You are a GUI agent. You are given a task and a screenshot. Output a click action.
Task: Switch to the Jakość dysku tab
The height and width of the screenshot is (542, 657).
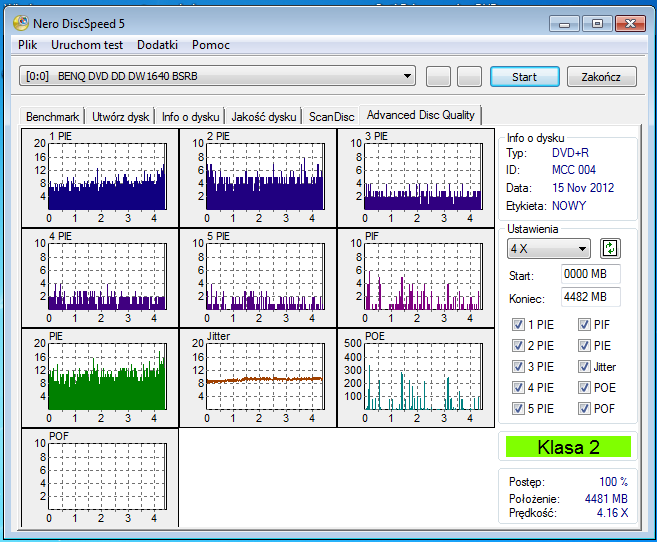tap(264, 116)
